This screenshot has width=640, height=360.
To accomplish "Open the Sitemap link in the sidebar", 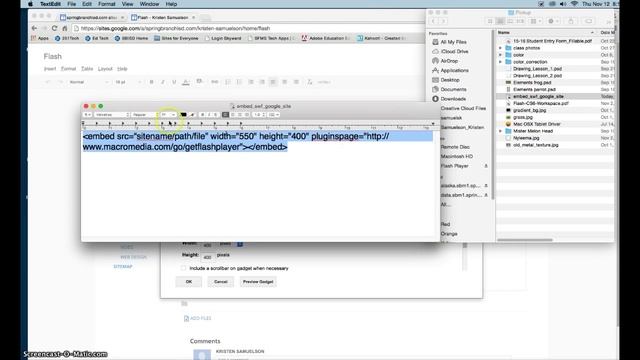I will click(x=123, y=267).
